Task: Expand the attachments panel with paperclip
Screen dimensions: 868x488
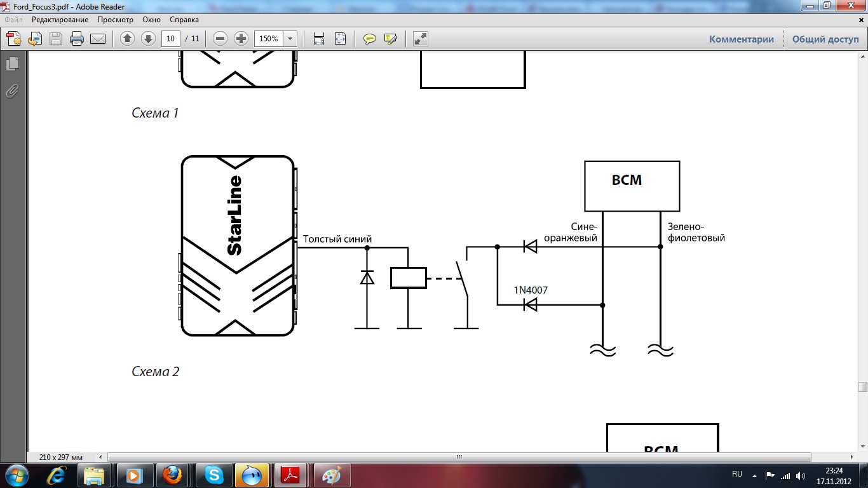Action: (12, 91)
